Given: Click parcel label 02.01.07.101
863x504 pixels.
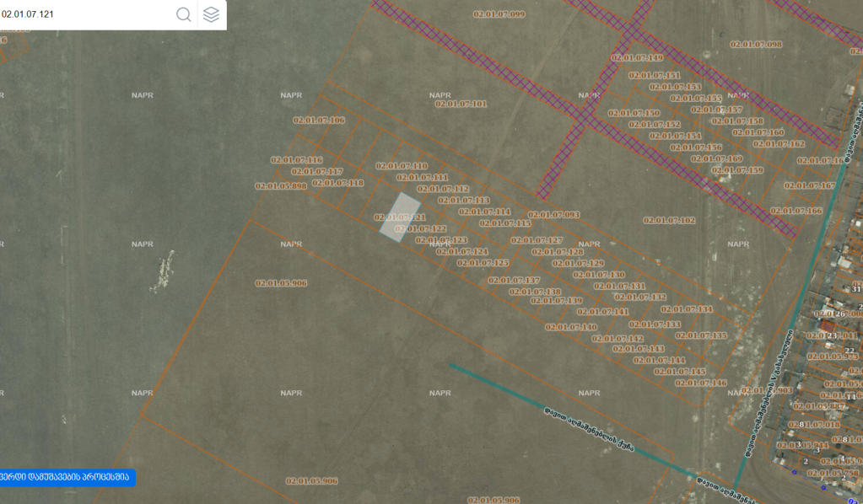Looking at the screenshot, I should 461,104.
